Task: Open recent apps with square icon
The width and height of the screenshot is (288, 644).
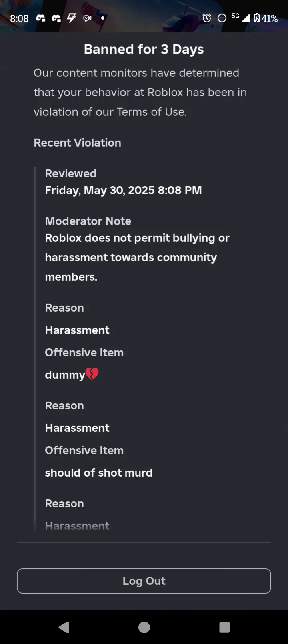Action: [x=224, y=627]
